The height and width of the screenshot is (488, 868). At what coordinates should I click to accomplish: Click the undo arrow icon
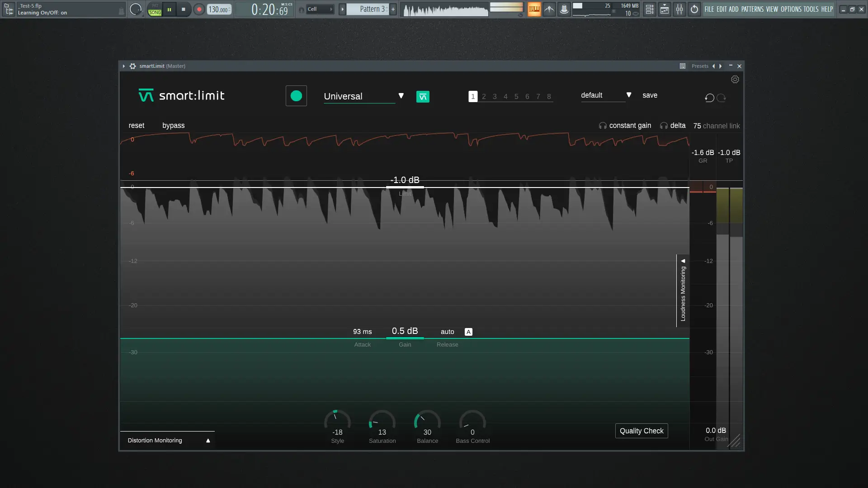pos(709,98)
